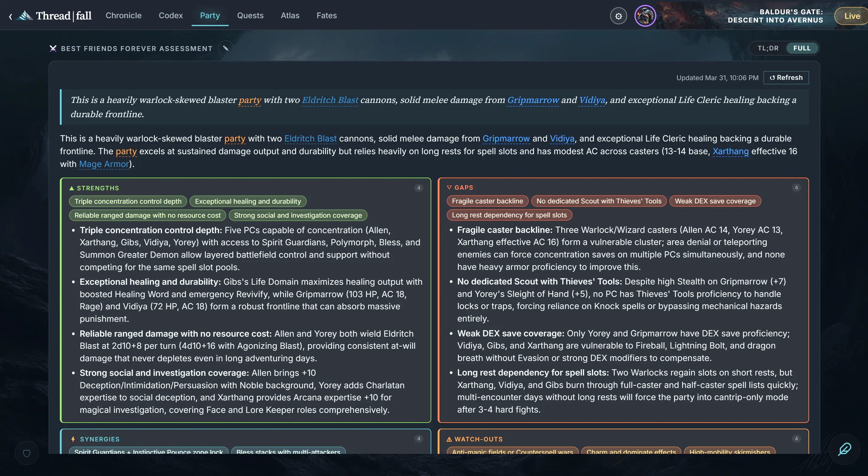Click the Strengths count badge
868x476 pixels.
[x=419, y=188]
